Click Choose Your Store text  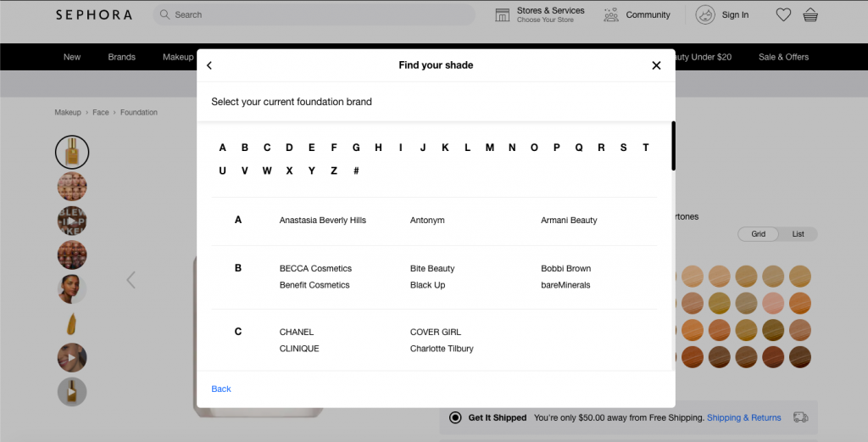(x=545, y=20)
